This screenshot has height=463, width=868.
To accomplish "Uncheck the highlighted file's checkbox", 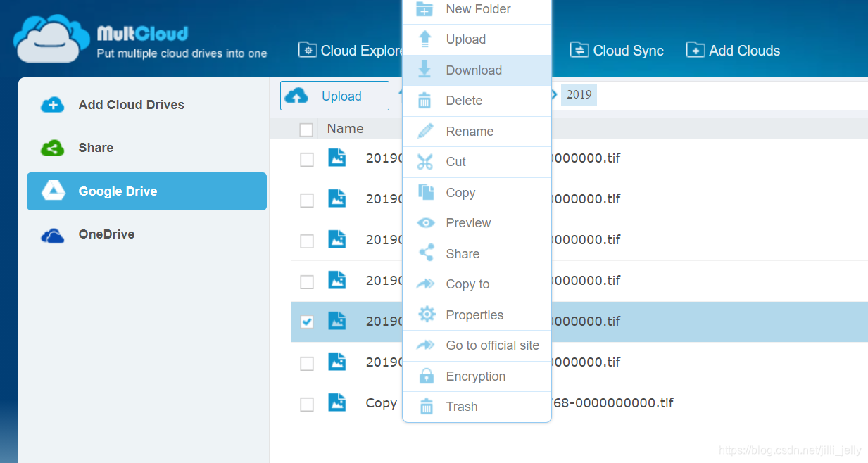I will 307,322.
